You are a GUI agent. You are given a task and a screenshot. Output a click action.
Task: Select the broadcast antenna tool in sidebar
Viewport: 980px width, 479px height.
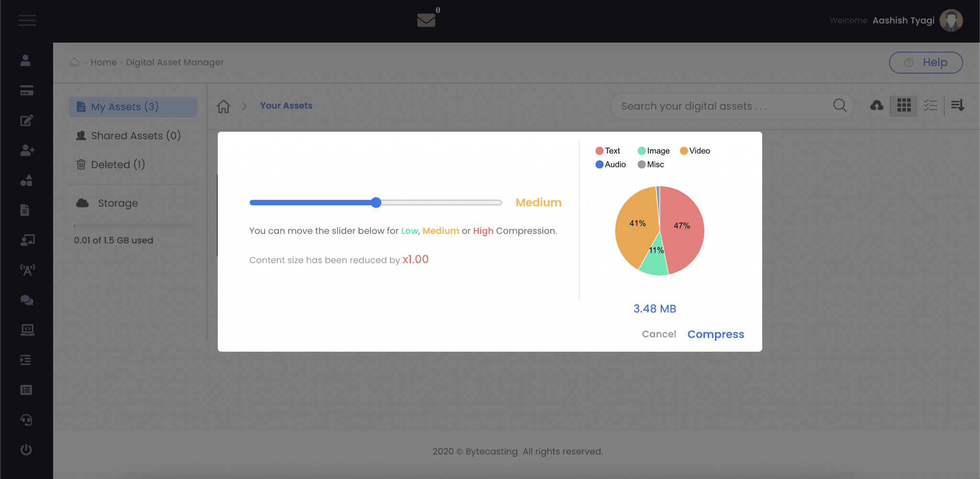tap(27, 270)
